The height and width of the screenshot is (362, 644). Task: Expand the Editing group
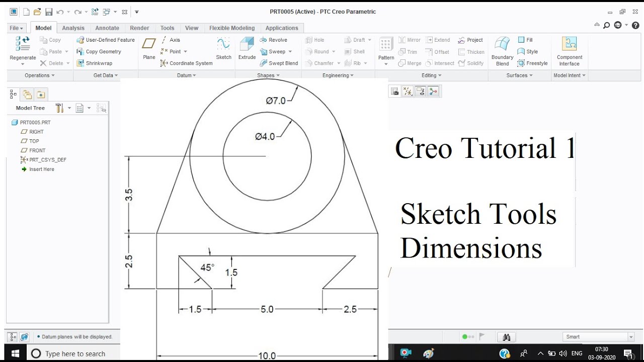point(432,75)
